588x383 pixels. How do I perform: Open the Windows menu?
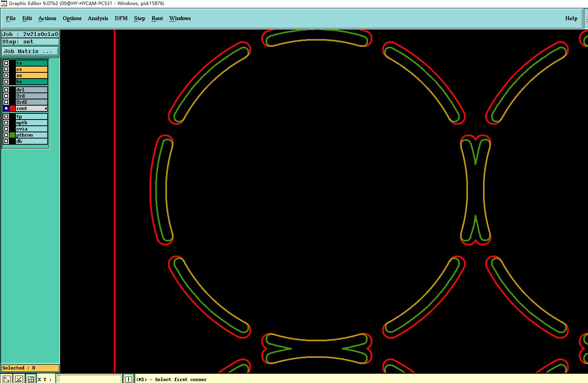click(x=180, y=18)
